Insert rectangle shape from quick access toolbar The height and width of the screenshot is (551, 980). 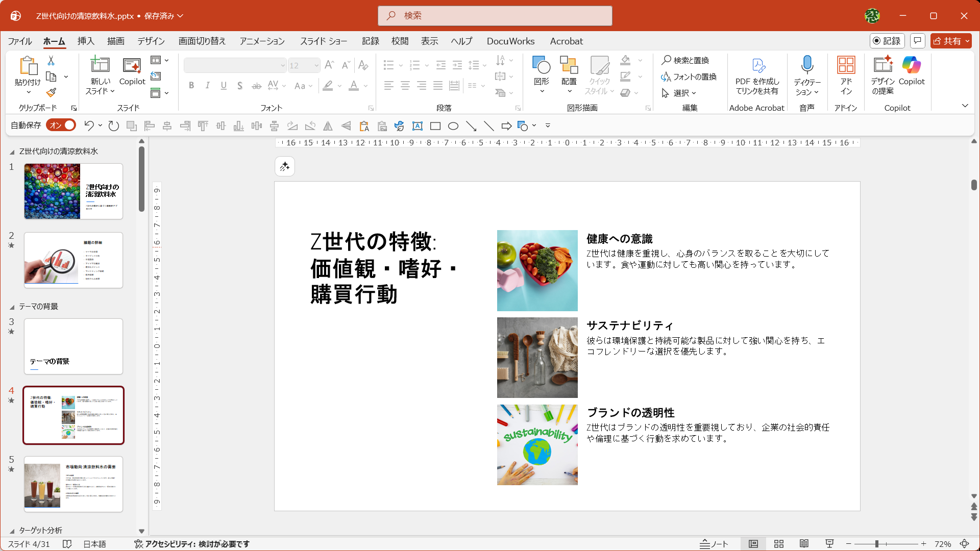tap(435, 126)
